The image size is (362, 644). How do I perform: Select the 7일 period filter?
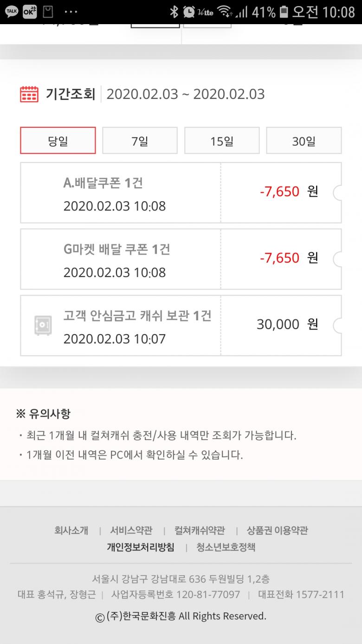pos(140,141)
